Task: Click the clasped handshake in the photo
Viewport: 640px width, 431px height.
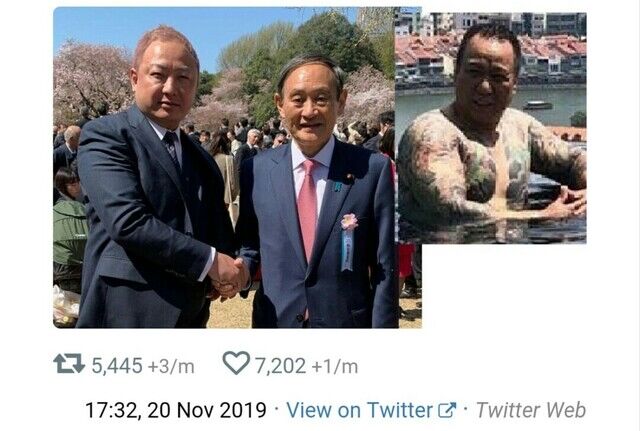Action: (229, 276)
